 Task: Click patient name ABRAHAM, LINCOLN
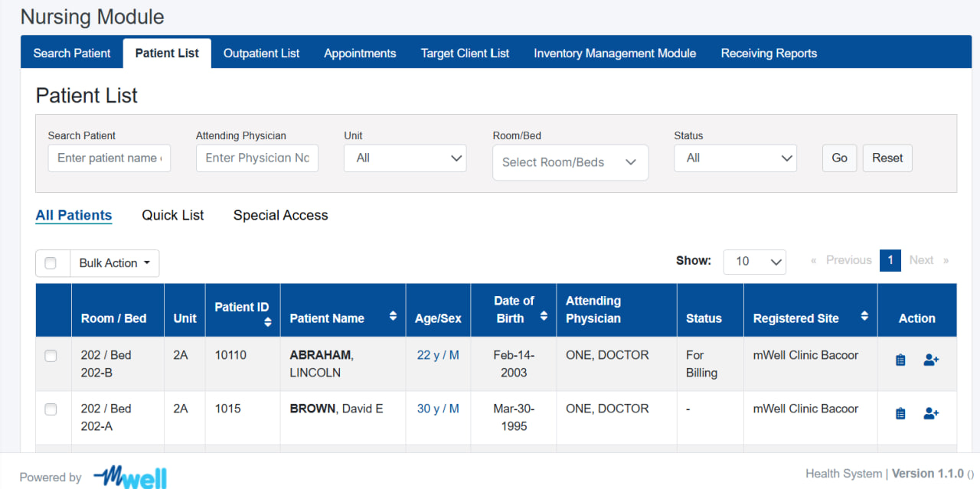coord(321,364)
